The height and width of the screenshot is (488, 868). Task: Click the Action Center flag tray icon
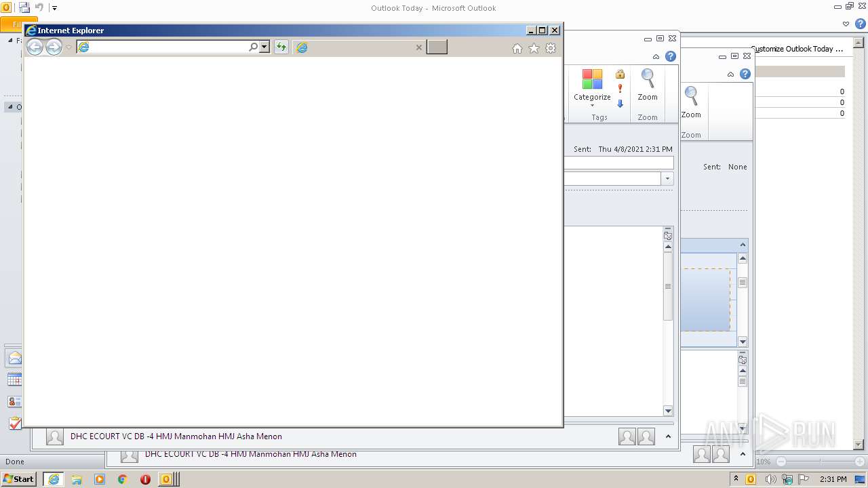(804, 479)
